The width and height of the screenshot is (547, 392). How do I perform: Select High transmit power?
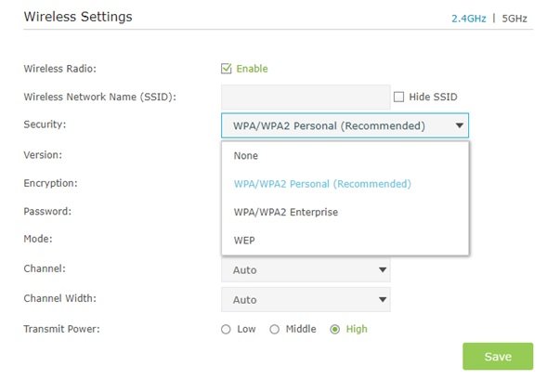tap(335, 329)
